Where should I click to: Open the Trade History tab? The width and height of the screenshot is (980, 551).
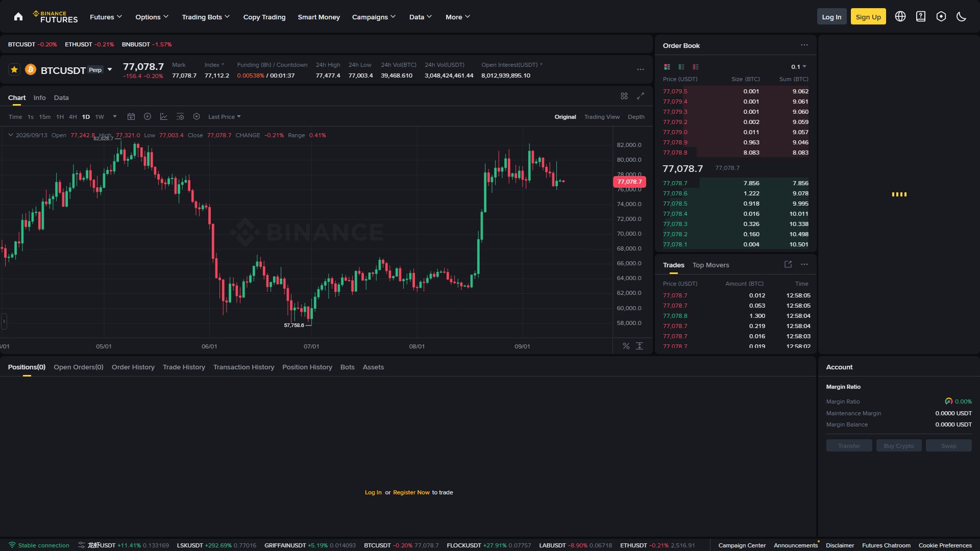184,367
